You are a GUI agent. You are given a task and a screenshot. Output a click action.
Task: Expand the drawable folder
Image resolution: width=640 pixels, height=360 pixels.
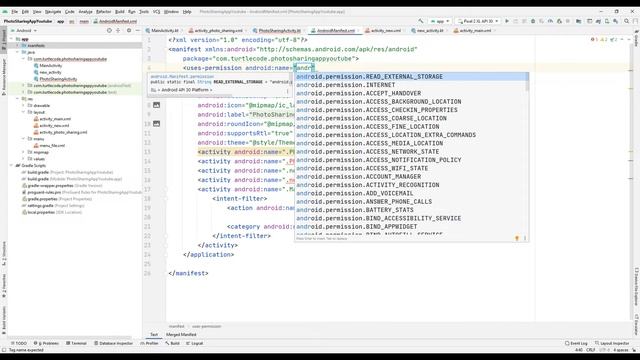[x=24, y=106]
